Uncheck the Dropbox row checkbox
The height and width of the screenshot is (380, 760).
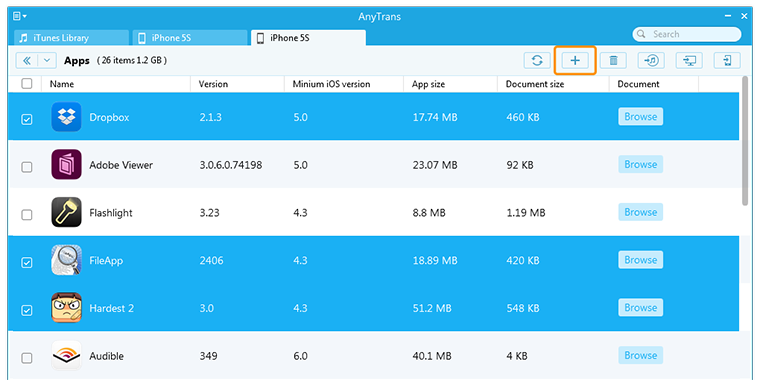[x=27, y=119]
